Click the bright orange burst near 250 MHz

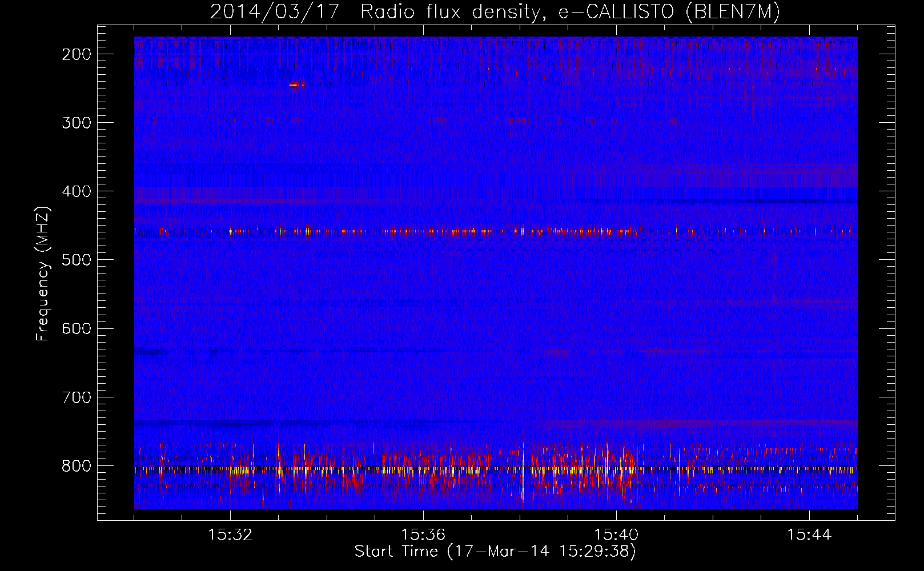click(296, 85)
